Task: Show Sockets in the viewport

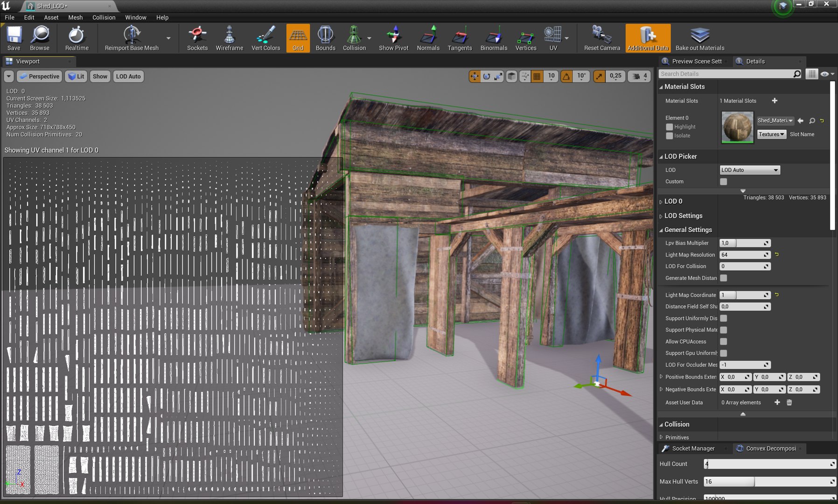Action: [x=197, y=38]
